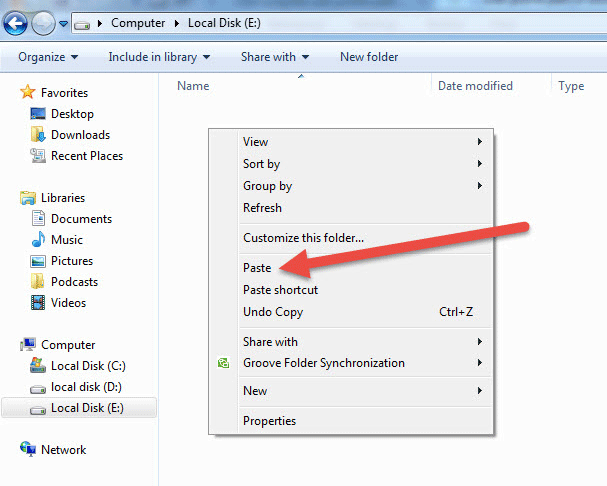Click the Local Disk (C:) drive icon
Image resolution: width=607 pixels, height=486 pixels.
[x=38, y=365]
